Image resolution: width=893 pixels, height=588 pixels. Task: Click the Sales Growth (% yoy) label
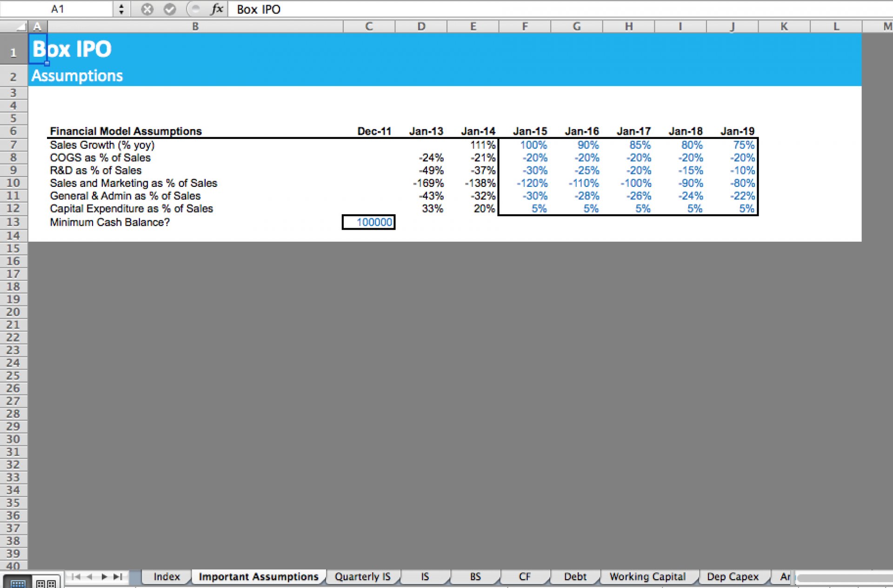(x=102, y=145)
